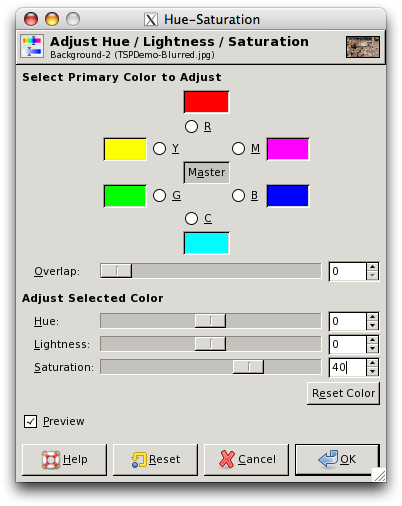Click the Help button with lifebuoy icon
Viewport: 402px width, 506px height.
click(x=64, y=459)
